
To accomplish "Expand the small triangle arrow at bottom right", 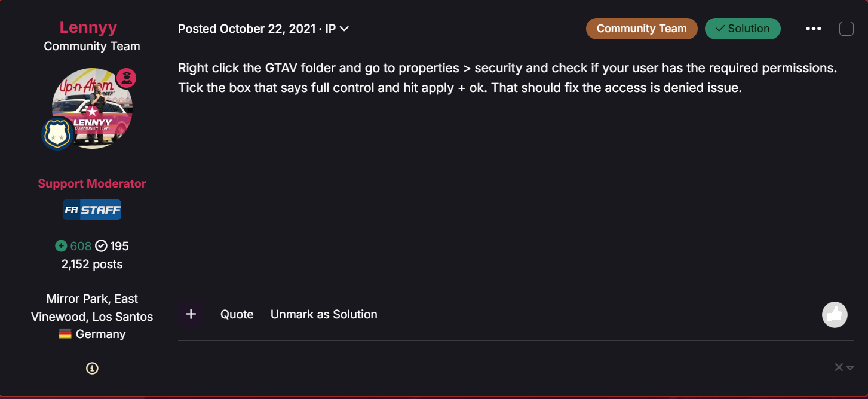I will click(x=850, y=367).
